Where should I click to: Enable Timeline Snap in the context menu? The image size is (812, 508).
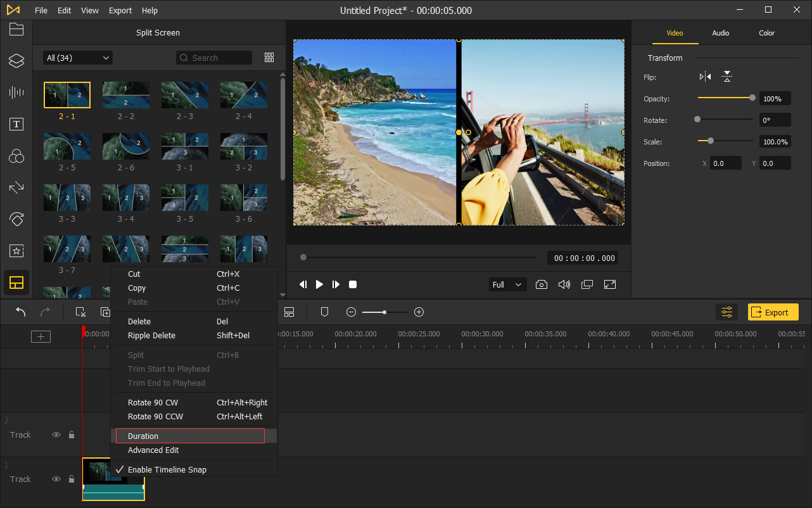167,469
